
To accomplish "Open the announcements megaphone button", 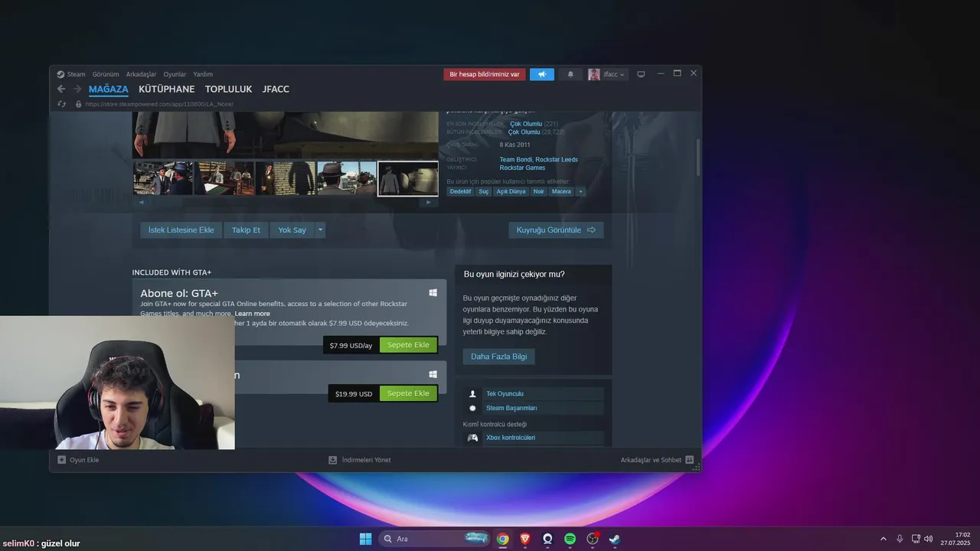I will [x=541, y=74].
